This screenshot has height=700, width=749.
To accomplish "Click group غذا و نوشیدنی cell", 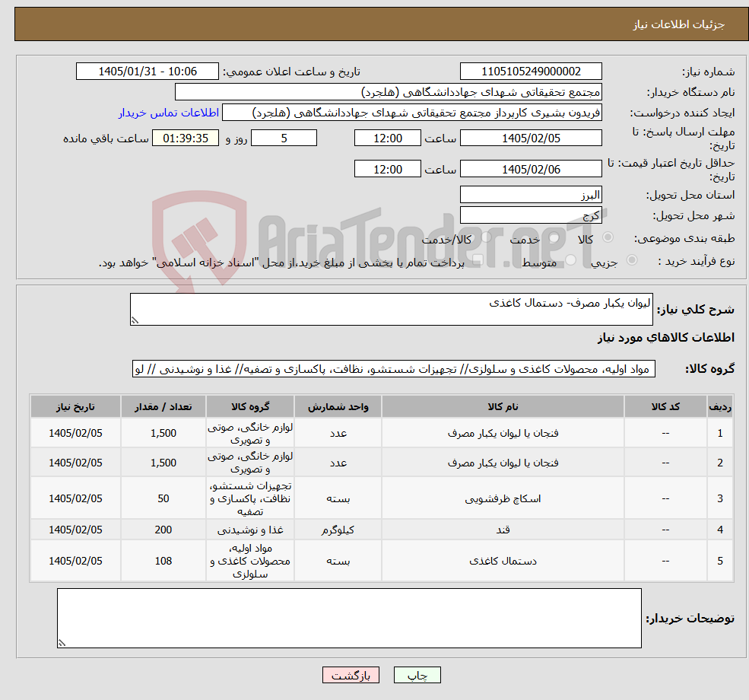I will [250, 530].
